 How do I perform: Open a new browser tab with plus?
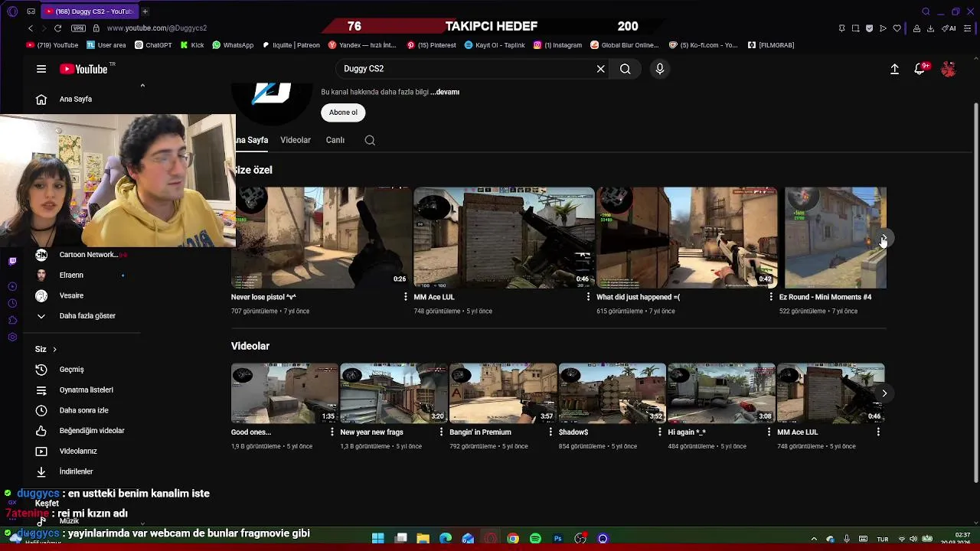145,11
